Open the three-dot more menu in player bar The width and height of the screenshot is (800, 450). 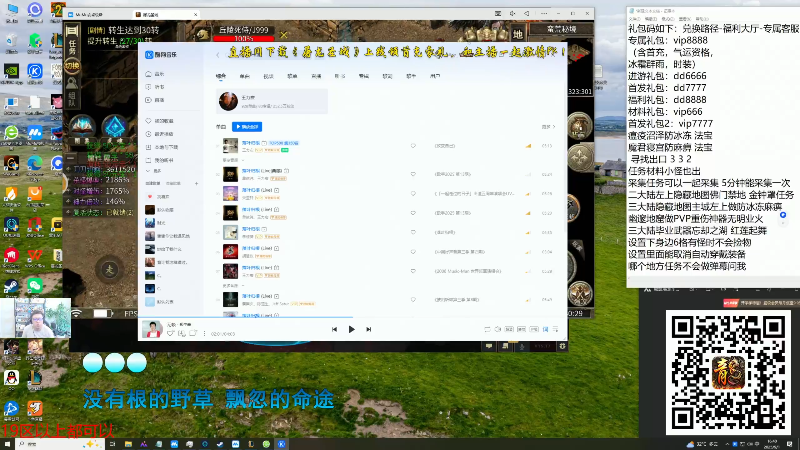click(x=205, y=333)
